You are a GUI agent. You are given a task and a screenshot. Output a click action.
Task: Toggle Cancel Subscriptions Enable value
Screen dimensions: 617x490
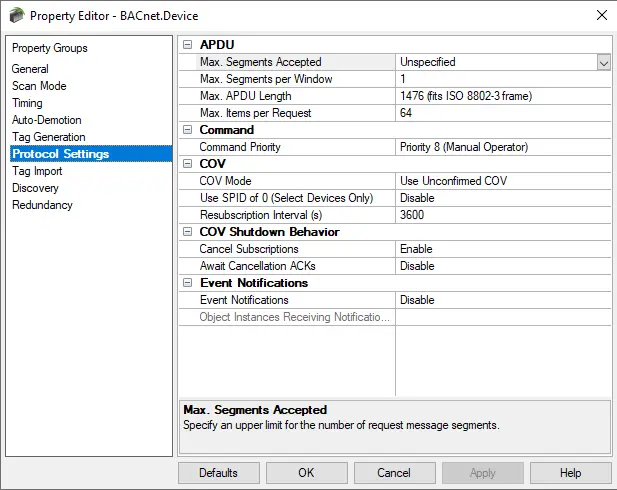click(x=503, y=249)
